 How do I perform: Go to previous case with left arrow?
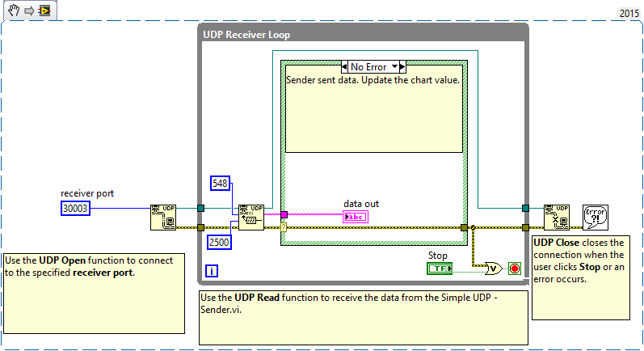click(344, 66)
